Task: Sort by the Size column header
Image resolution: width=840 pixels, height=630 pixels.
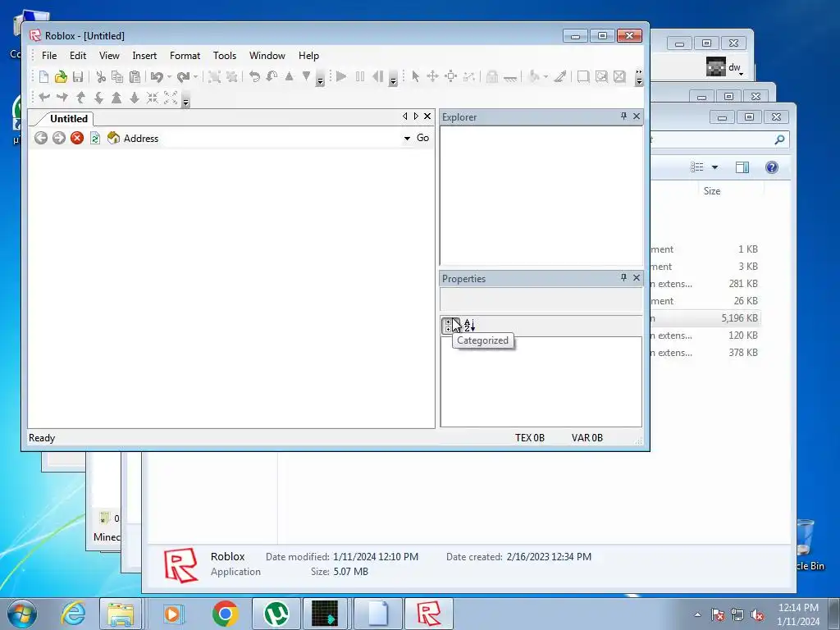Action: point(712,191)
